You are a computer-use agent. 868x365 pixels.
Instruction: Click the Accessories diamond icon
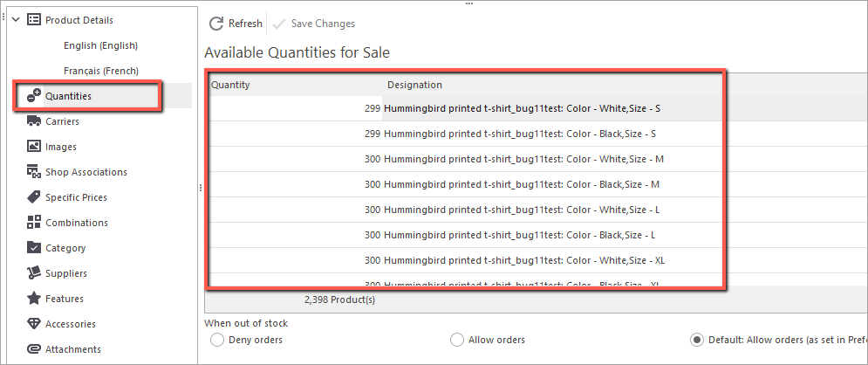(x=34, y=324)
